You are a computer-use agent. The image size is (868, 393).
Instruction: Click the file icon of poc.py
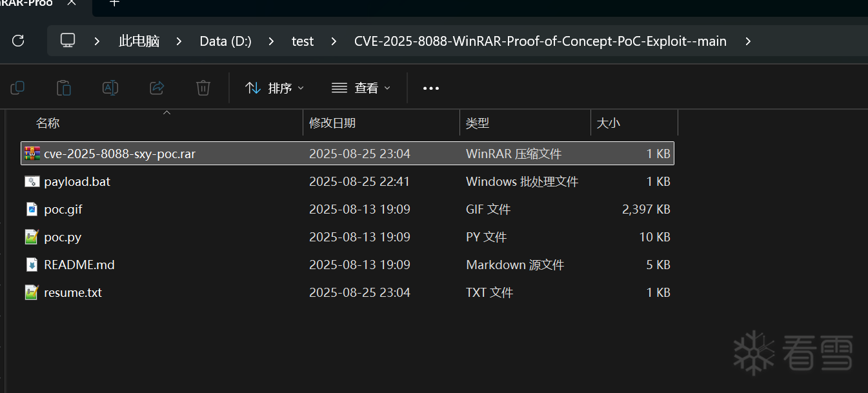tap(32, 237)
